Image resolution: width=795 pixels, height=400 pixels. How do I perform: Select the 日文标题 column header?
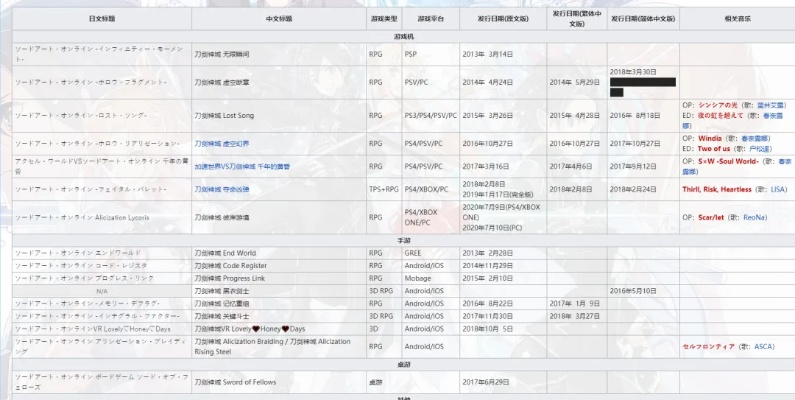pyautogui.click(x=102, y=19)
